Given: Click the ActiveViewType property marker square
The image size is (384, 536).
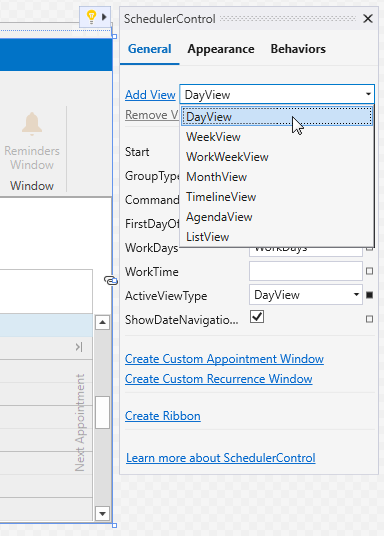Looking at the screenshot, I should click(369, 295).
